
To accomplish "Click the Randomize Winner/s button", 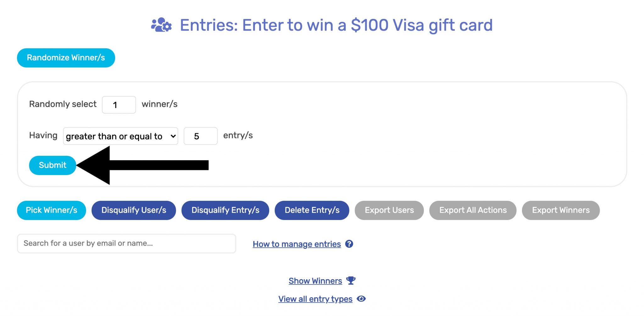I will pos(66,58).
